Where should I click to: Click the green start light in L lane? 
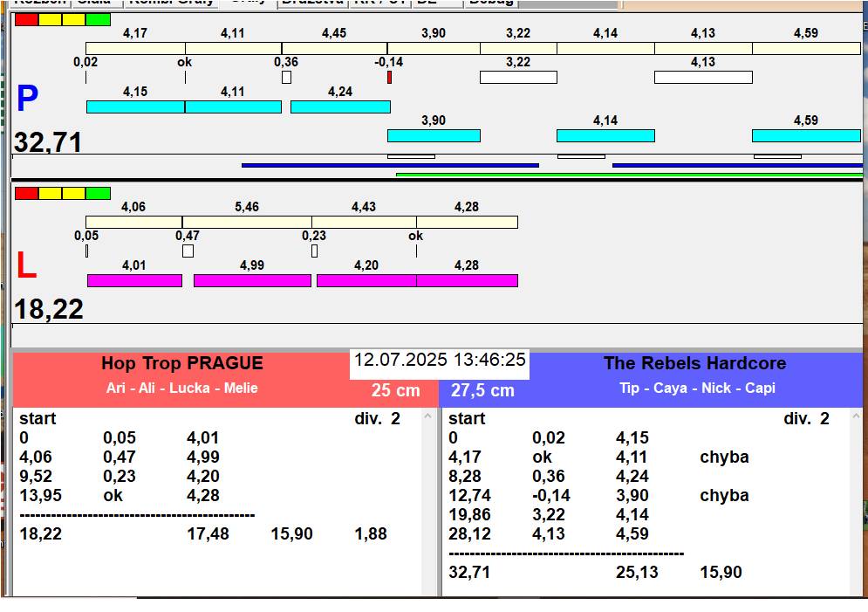click(x=98, y=193)
